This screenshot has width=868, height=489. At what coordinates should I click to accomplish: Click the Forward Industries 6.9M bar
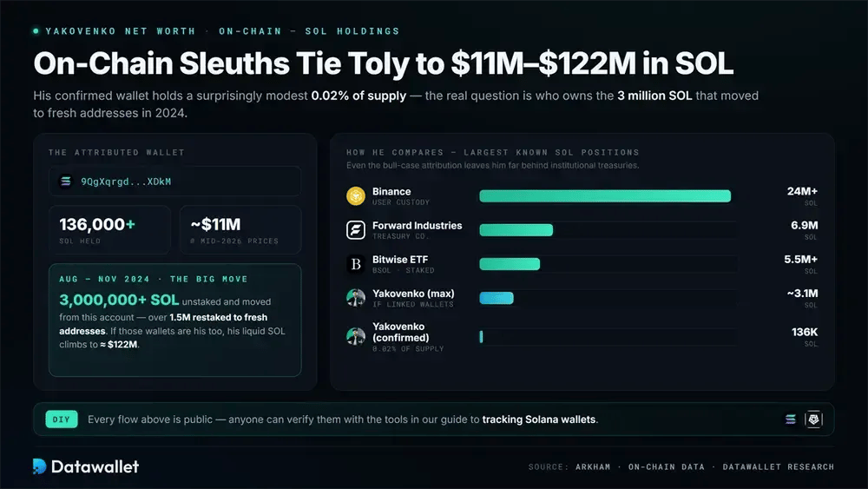pos(516,230)
